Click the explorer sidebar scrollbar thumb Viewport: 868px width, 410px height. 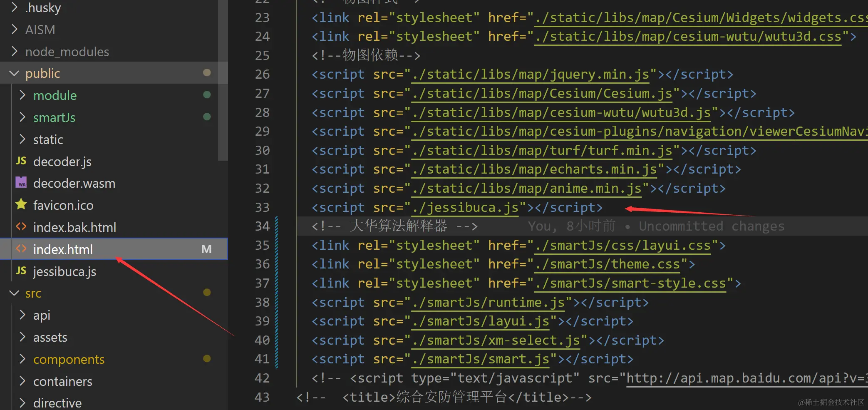pyautogui.click(x=223, y=80)
